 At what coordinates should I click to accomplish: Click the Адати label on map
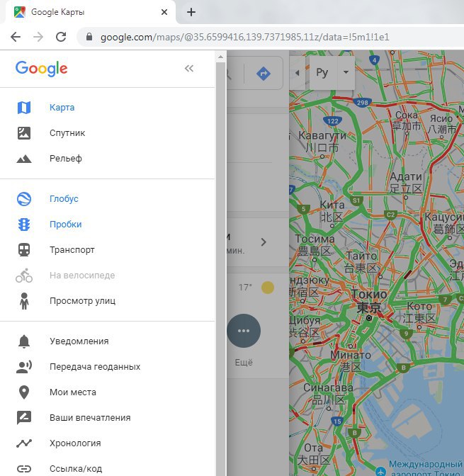coord(406,176)
